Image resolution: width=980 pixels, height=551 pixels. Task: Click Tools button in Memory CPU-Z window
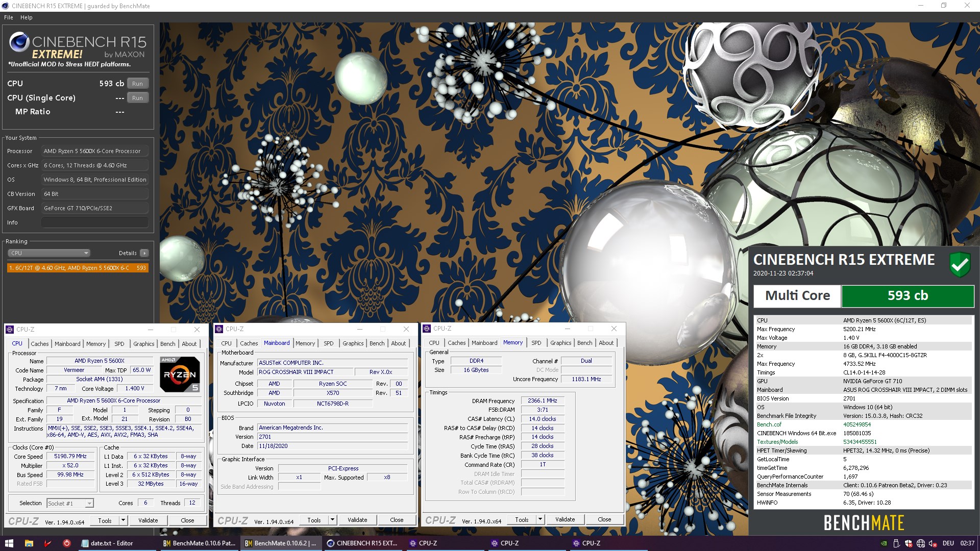tap(522, 519)
